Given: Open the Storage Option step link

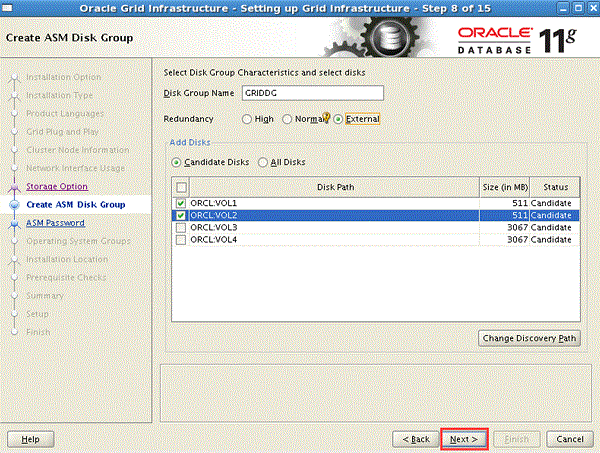Looking at the screenshot, I should (57, 186).
